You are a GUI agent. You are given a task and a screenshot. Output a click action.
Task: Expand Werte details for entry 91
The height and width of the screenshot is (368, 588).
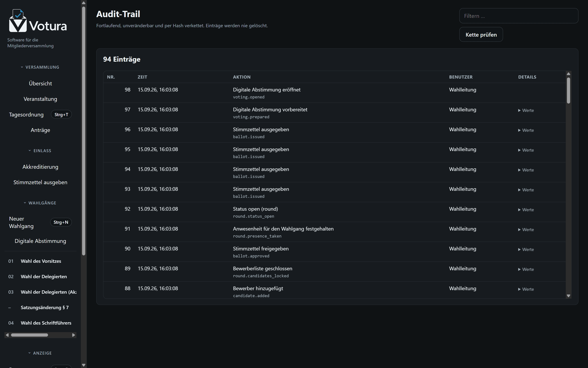526,230
